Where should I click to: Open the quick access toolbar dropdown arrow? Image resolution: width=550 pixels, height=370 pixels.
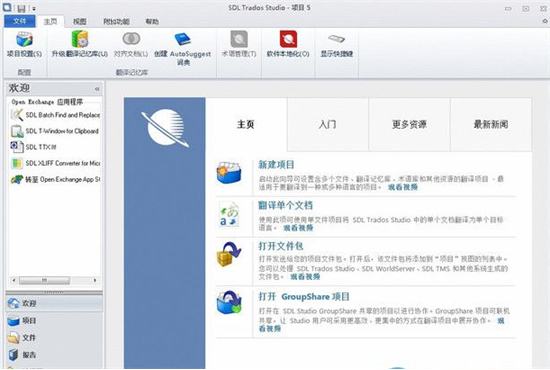[34, 9]
